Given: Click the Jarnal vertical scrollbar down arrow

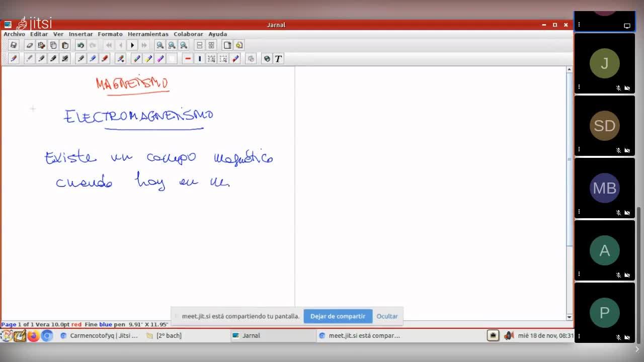Looking at the screenshot, I should [x=570, y=317].
